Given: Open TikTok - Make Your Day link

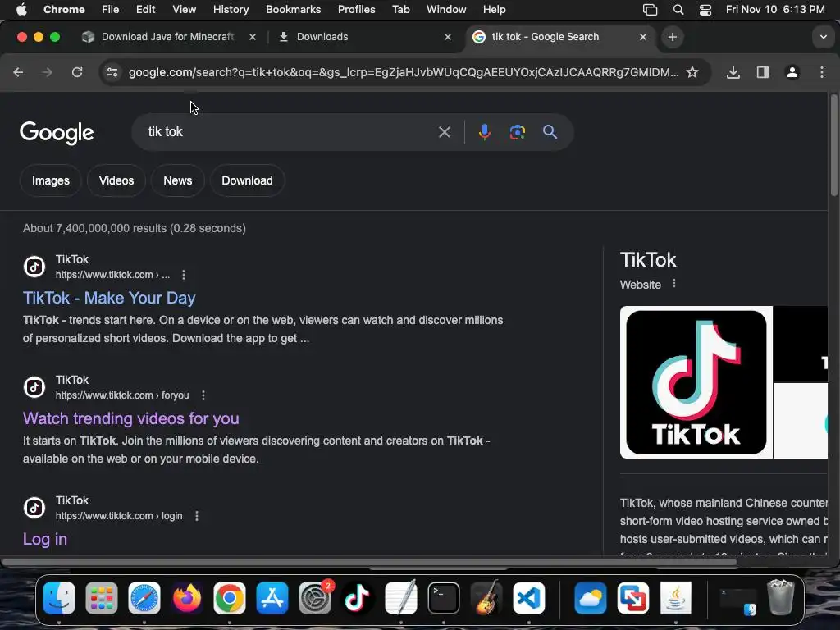Looking at the screenshot, I should tap(109, 298).
